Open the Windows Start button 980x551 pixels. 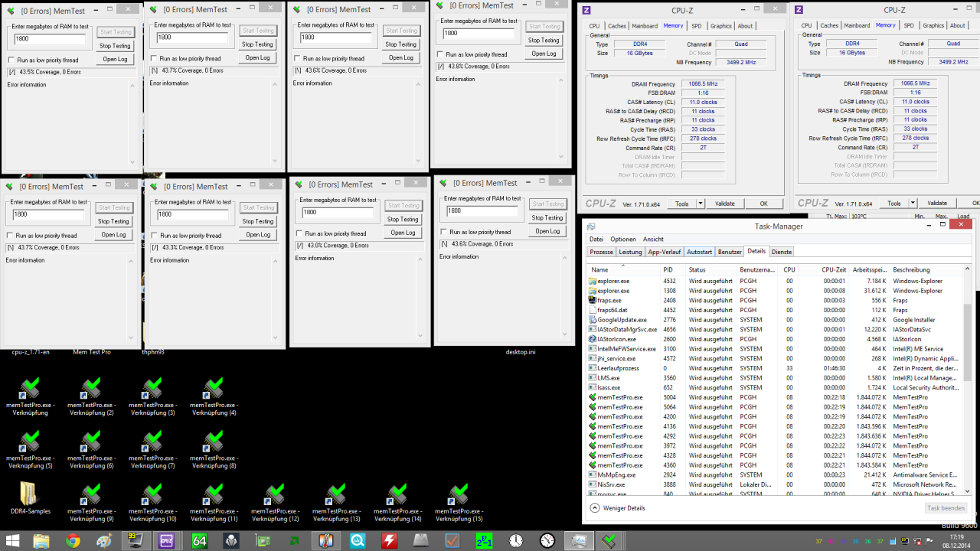(x=12, y=540)
